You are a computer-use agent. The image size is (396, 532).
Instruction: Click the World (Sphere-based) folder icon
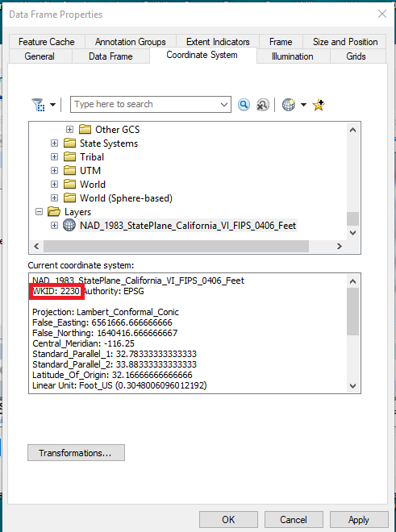[x=69, y=197]
